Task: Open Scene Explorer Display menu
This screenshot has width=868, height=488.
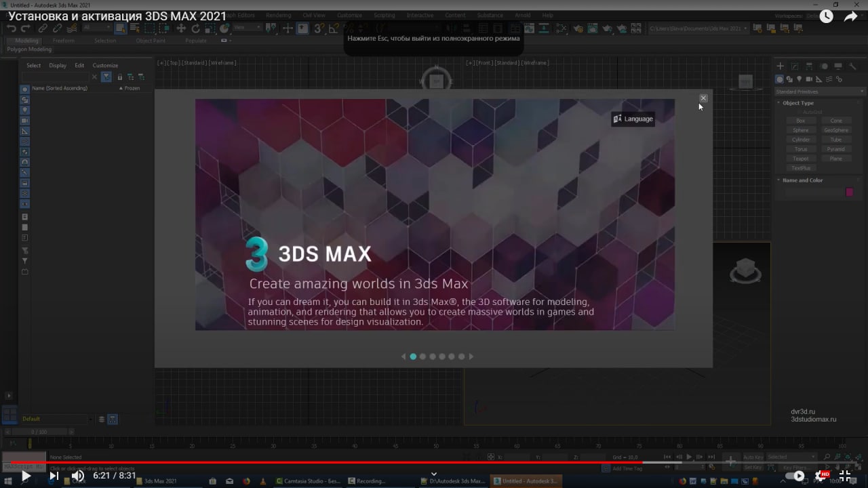Action: [x=58, y=66]
